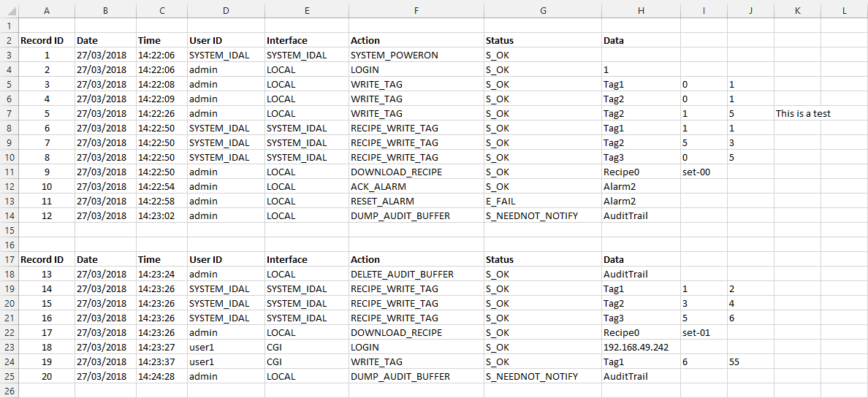The height and width of the screenshot is (398, 868).
Task: Select column K by its header
Action: [x=797, y=10]
